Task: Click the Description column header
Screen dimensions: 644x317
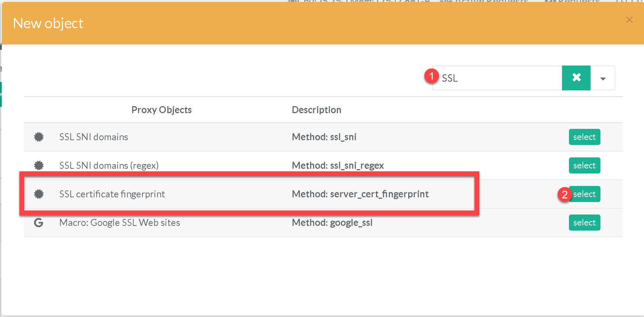Action: click(x=316, y=110)
